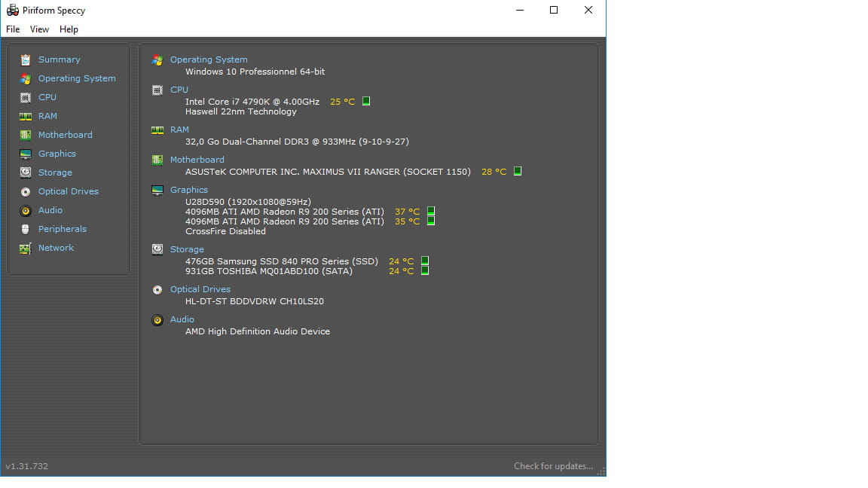Open the Help menu
This screenshot has width=868, height=488.
[x=69, y=29]
